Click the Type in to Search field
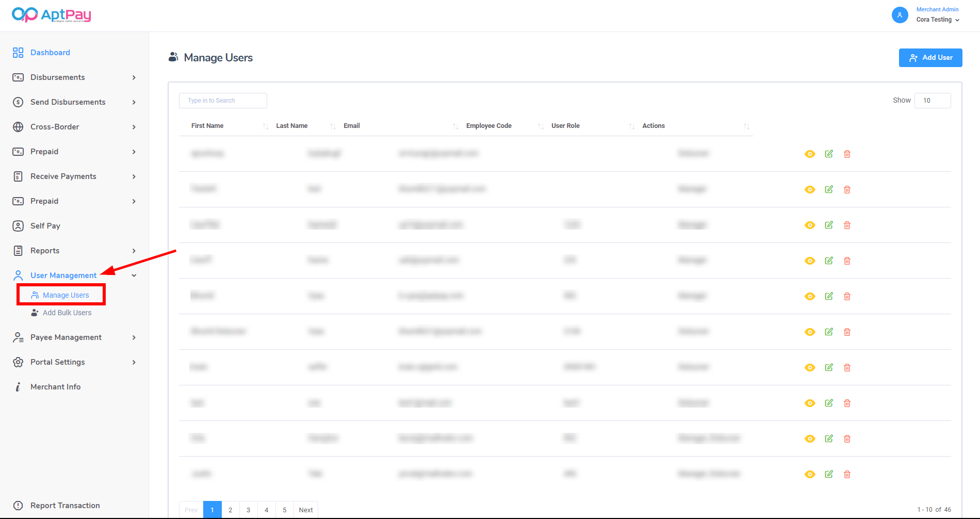 point(223,101)
